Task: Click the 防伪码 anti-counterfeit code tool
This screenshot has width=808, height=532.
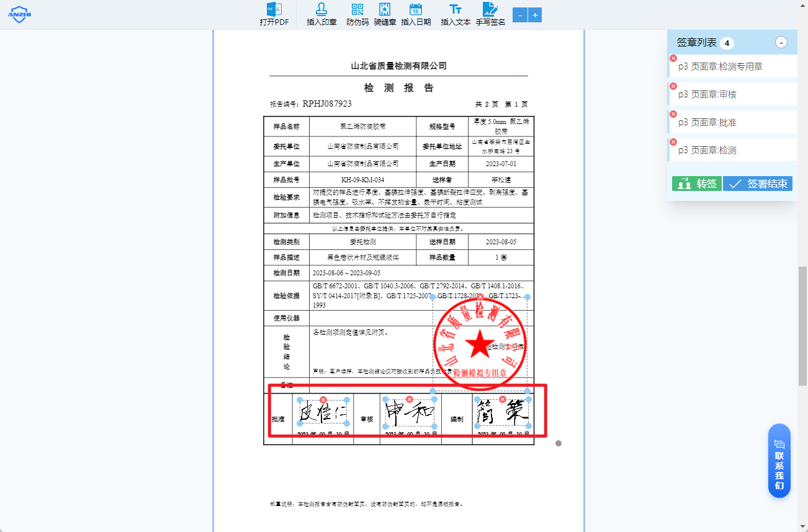Action: [x=356, y=14]
